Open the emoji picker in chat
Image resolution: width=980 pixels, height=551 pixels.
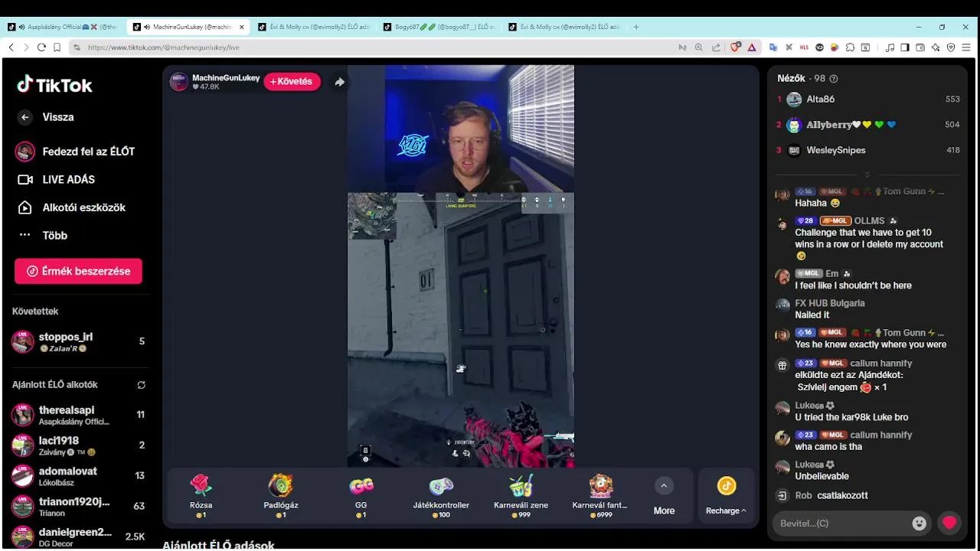click(x=920, y=523)
